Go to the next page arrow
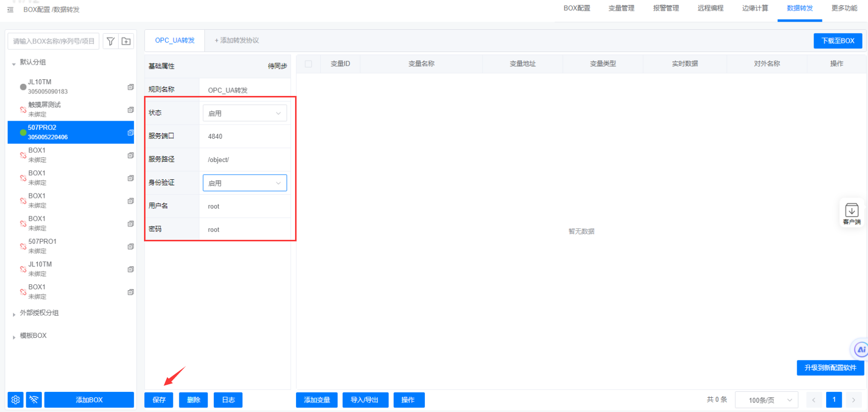Viewport: 868px width, 412px height. tap(854, 400)
